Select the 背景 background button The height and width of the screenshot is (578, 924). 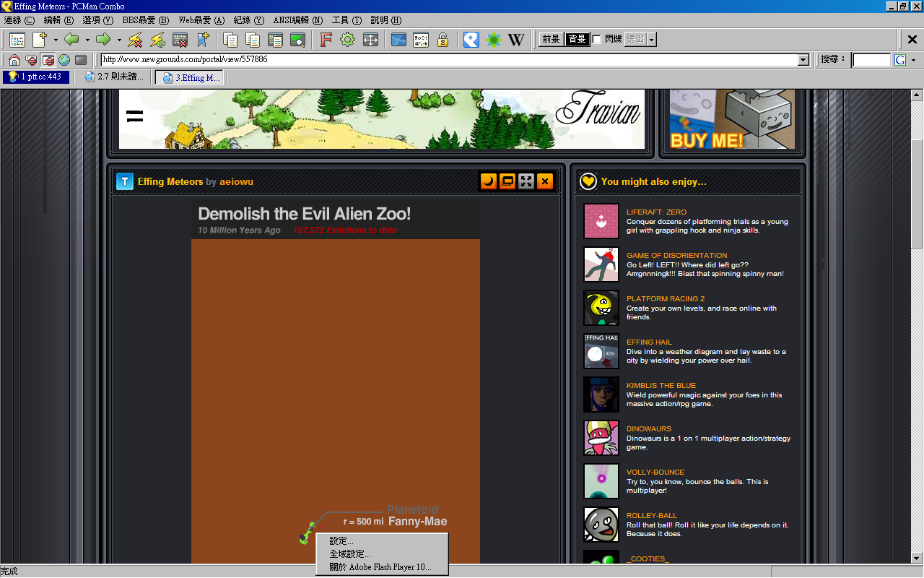pos(577,40)
